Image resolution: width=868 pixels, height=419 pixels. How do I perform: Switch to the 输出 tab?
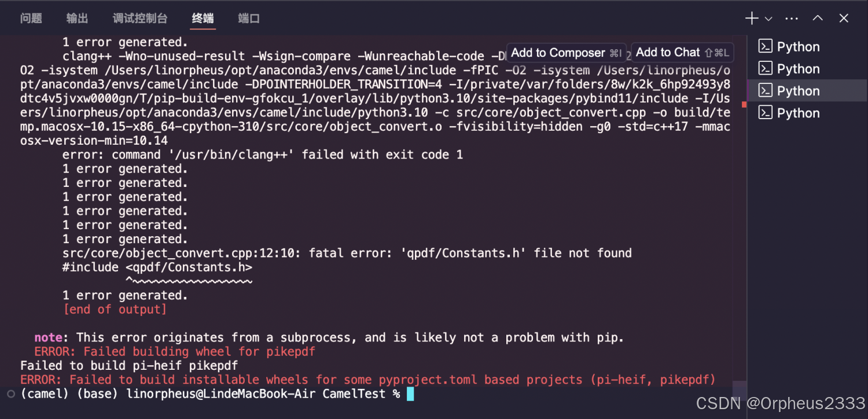click(x=77, y=18)
